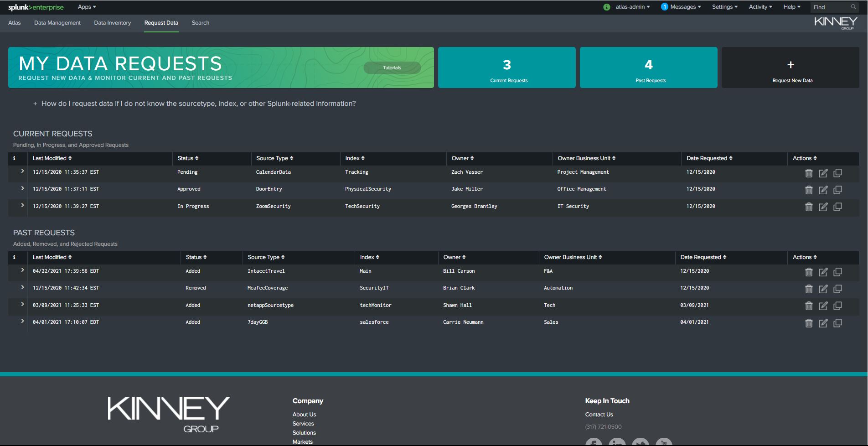The height and width of the screenshot is (446, 868).
Task: Click the search magnifier in the Find bar
Action: pyautogui.click(x=853, y=7)
